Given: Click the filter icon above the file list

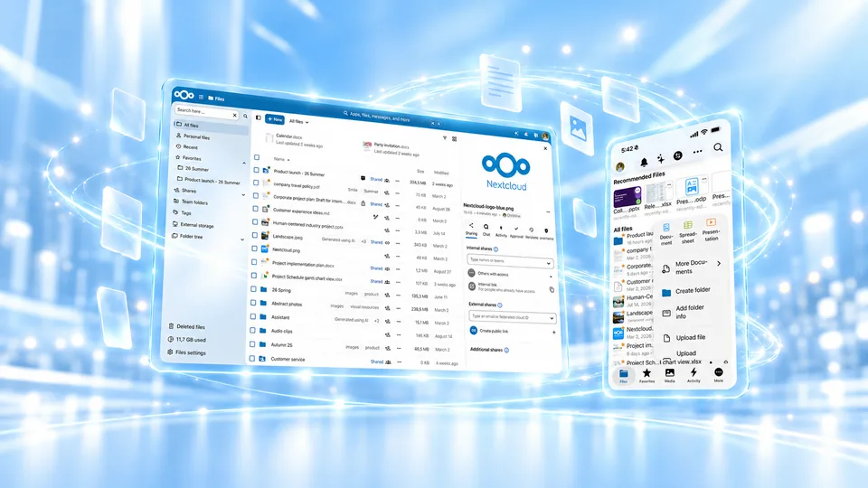Looking at the screenshot, I should coord(445,138).
